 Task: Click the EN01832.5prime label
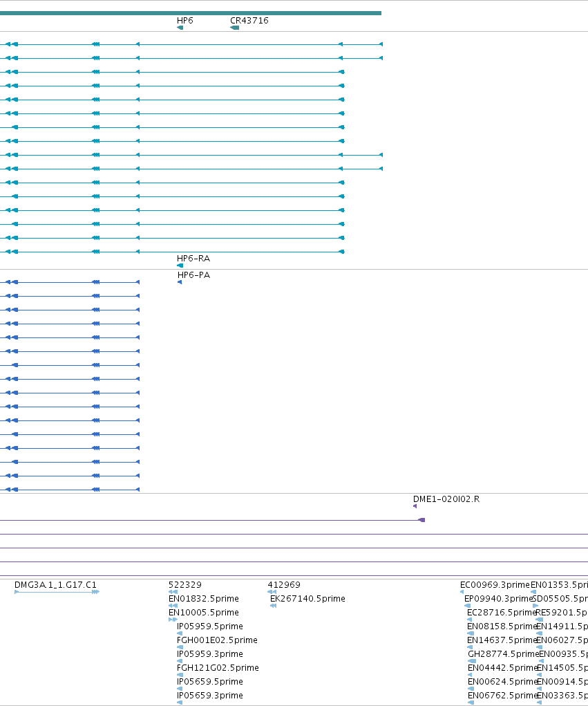pyautogui.click(x=204, y=599)
